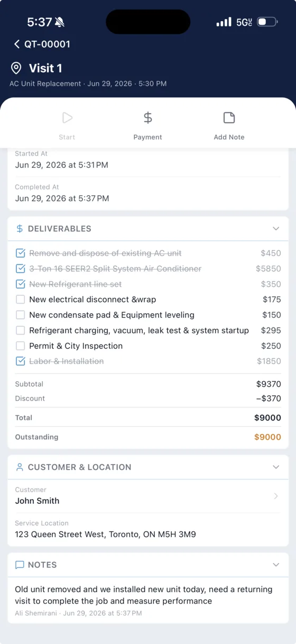296x644 pixels.
Task: Collapse the Deliverables section chevron
Action: (276, 229)
